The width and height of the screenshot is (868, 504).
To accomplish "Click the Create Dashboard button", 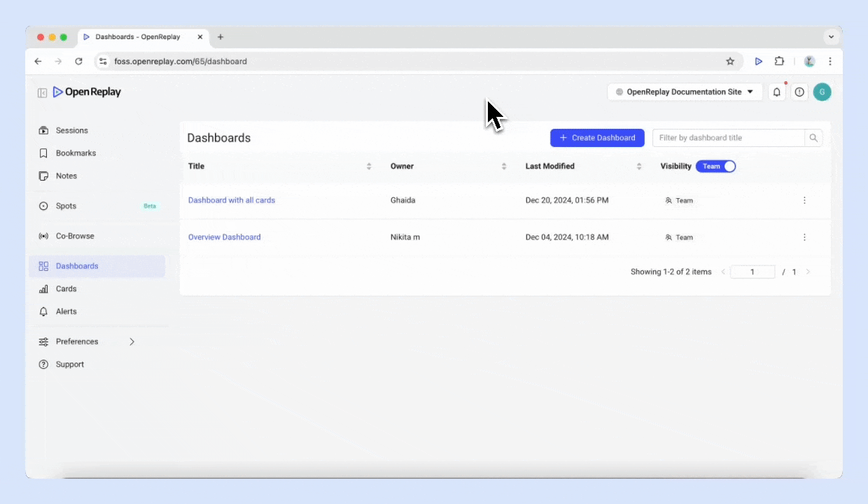I will click(597, 138).
